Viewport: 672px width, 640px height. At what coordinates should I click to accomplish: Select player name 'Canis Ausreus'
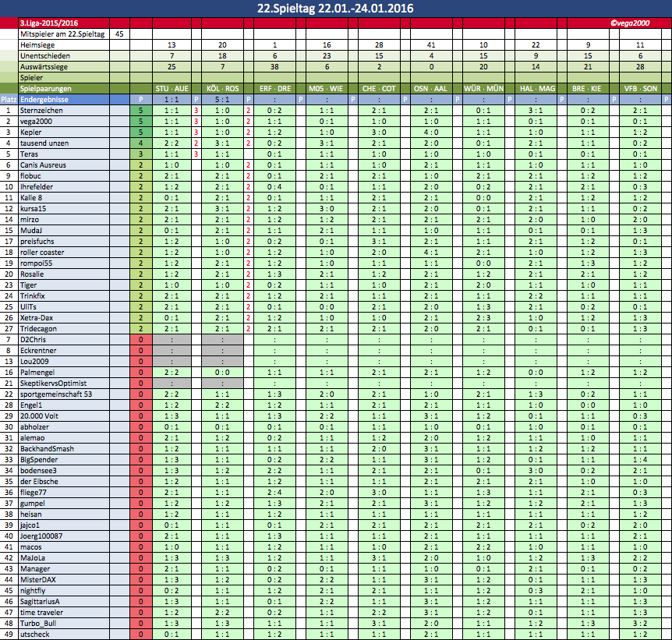(x=44, y=165)
